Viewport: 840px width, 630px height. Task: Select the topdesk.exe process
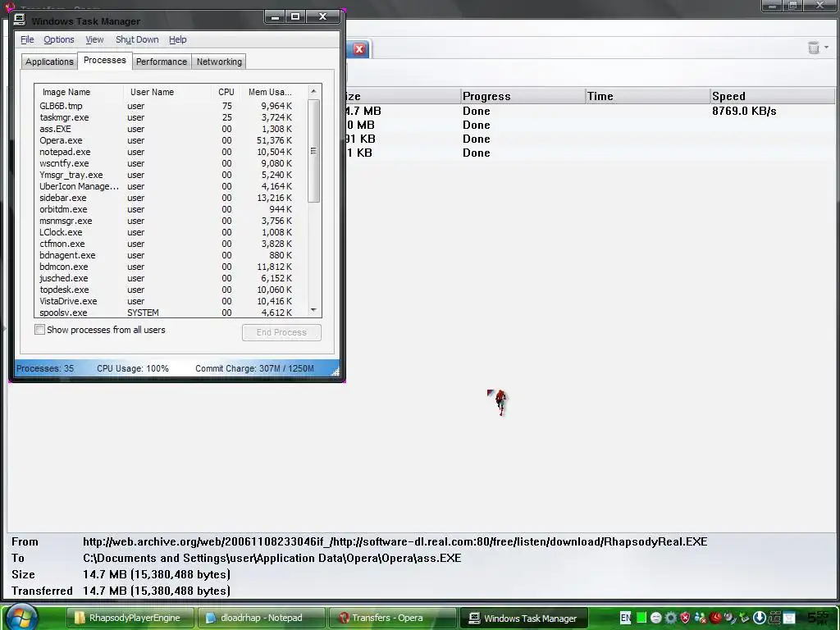click(x=171, y=290)
